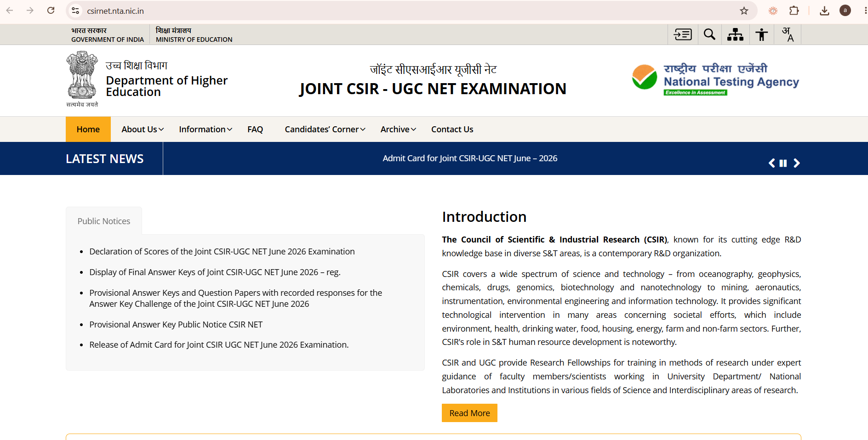Open browser downloads icon

click(x=824, y=11)
